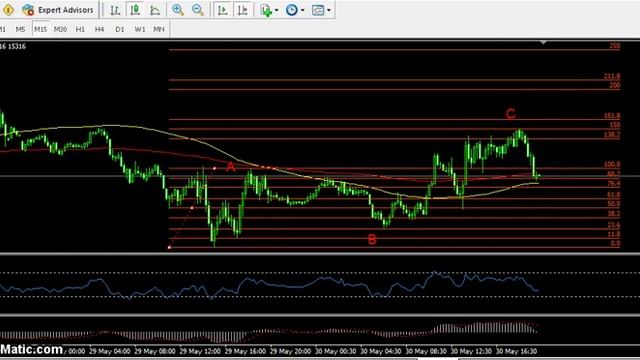This screenshot has height=360, width=640.
Task: Click the yellow diamond alert icon
Action: click(x=8, y=10)
